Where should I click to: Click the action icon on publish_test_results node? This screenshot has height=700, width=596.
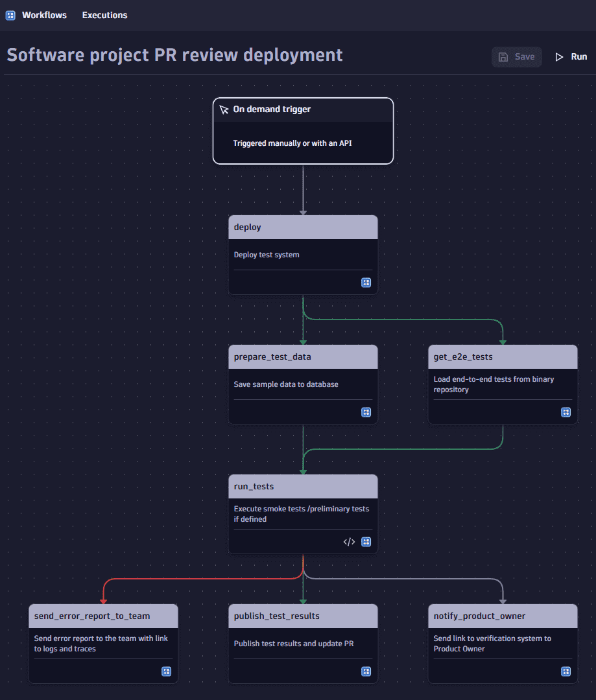[366, 671]
